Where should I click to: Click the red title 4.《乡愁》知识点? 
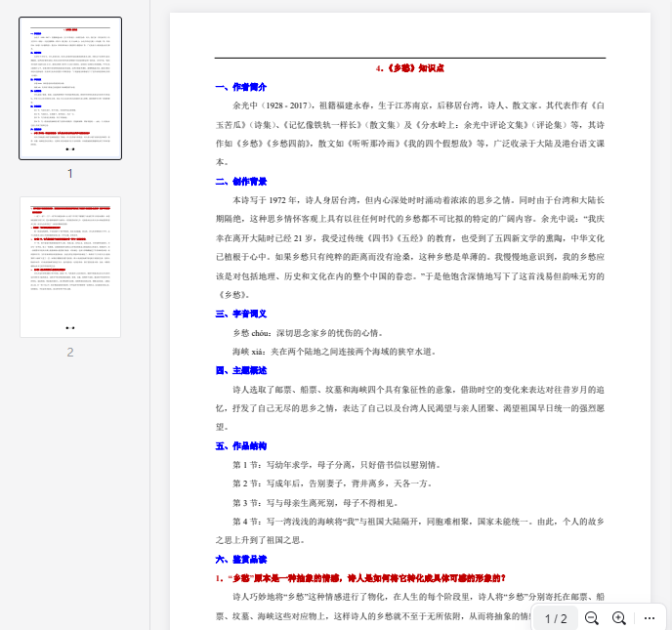pos(410,68)
